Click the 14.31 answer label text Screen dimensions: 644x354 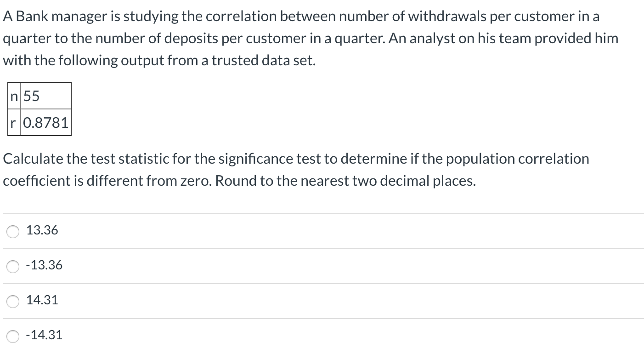click(42, 301)
